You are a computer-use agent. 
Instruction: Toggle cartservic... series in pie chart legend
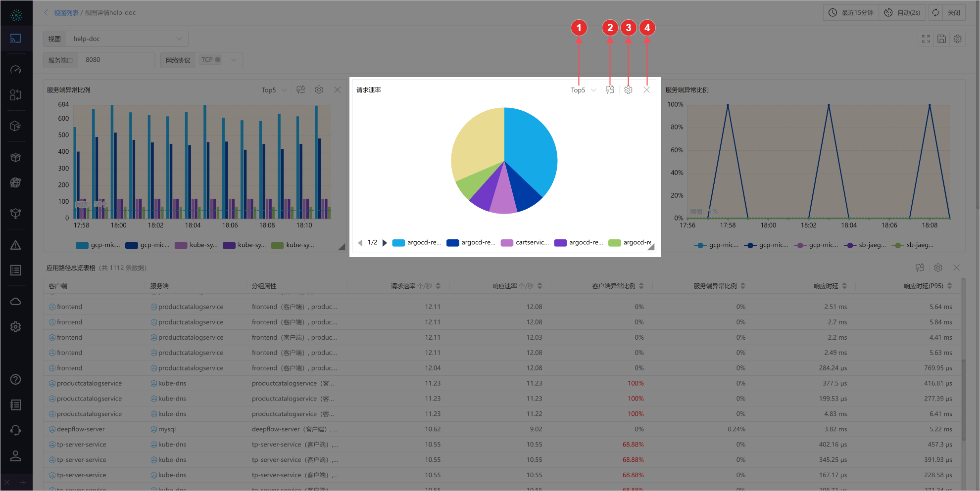pos(525,243)
